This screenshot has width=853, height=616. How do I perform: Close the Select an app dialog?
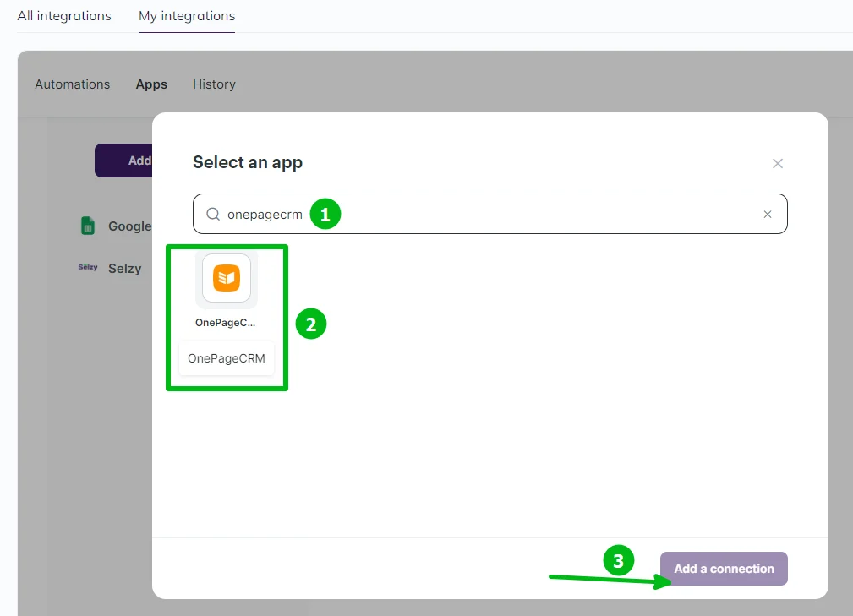click(778, 164)
